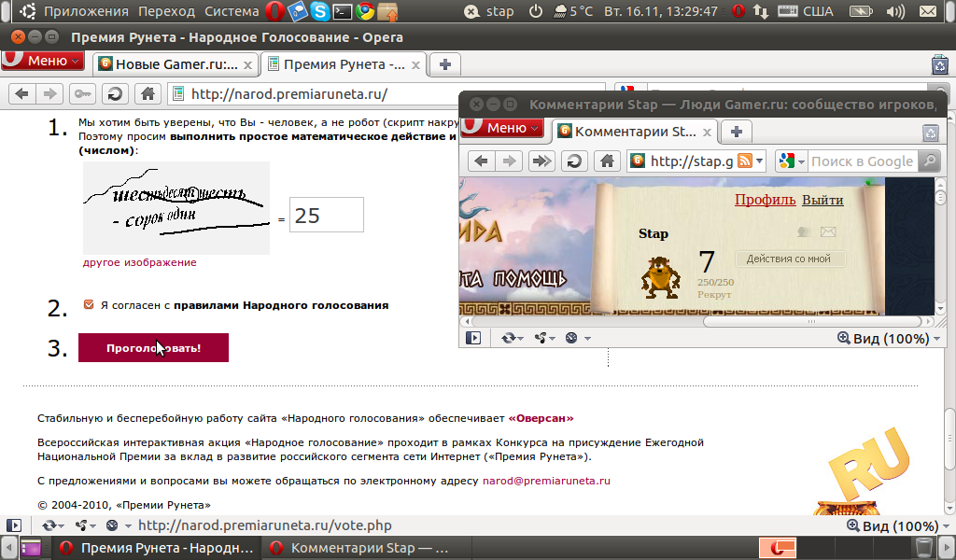Viewport: 956px width, 560px height.
Task: Open the volume indicator in top panel
Action: pos(895,11)
